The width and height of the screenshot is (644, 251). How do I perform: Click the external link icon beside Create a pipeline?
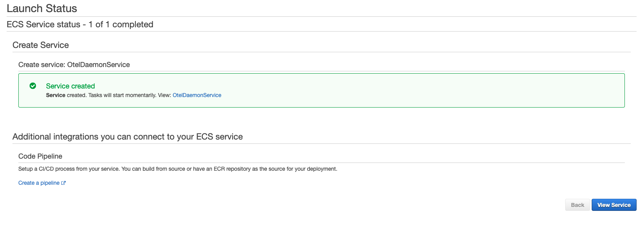(x=64, y=183)
